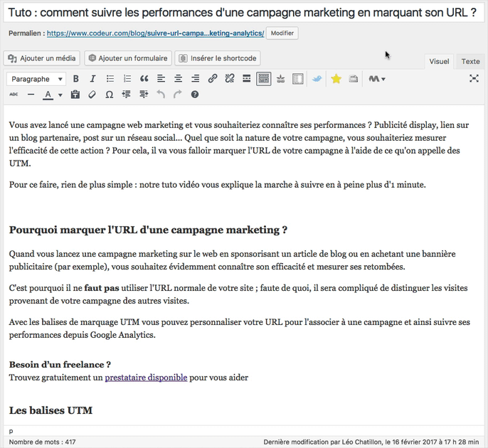Click the Les balises UTM heading

(51, 410)
